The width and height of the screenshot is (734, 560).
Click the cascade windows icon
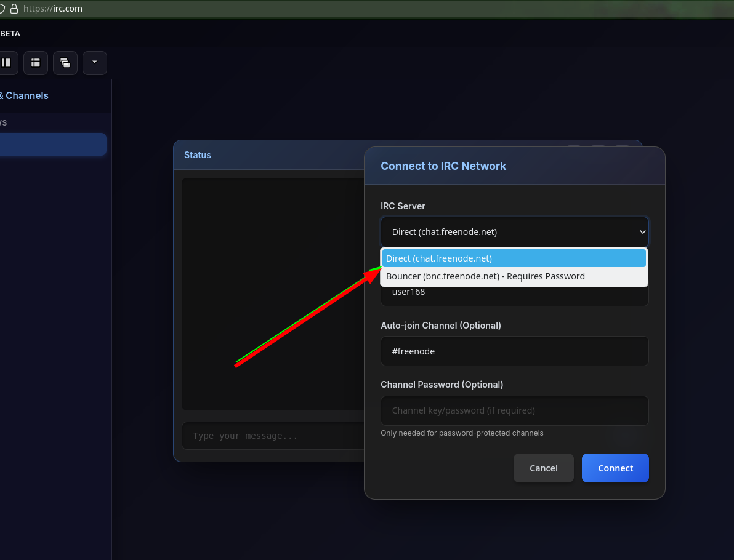(x=65, y=63)
